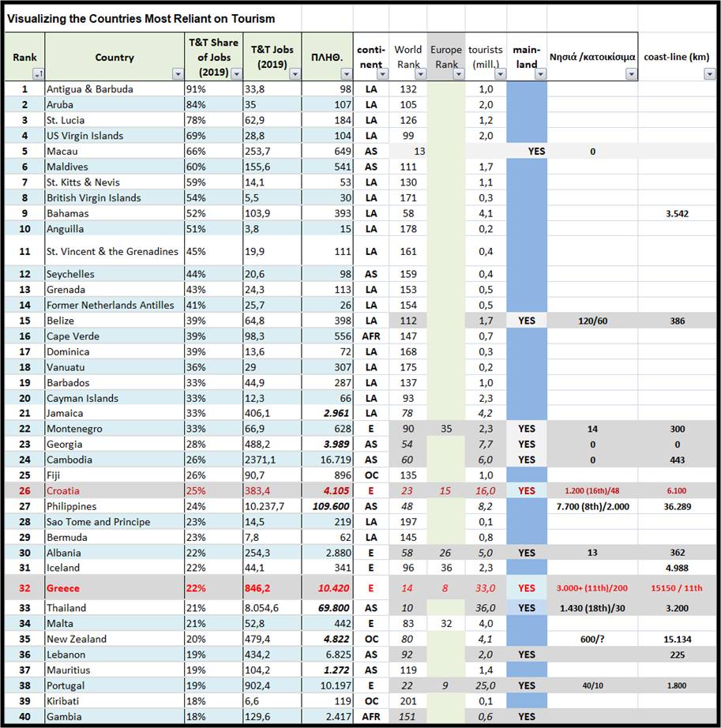Select the 'Seychelles' country cell
Screen dimensions: 721x728
(x=115, y=274)
